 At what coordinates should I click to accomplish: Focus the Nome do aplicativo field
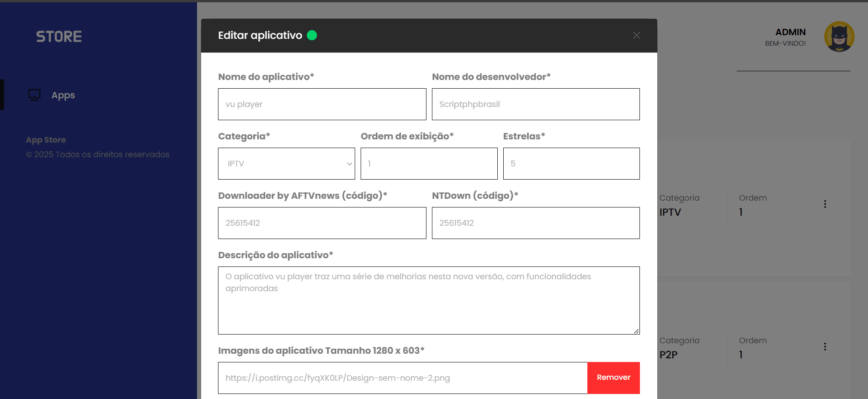(x=322, y=104)
